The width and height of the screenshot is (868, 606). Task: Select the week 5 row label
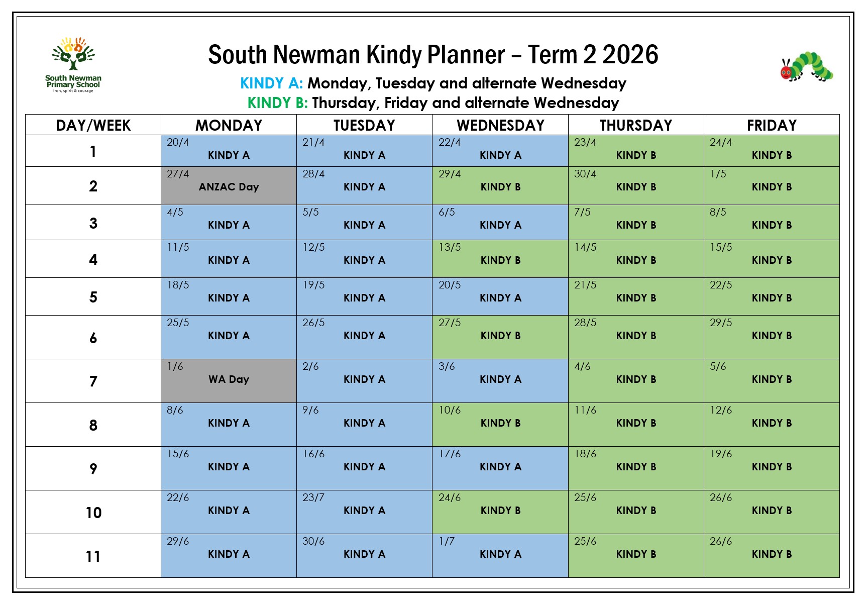tap(93, 297)
